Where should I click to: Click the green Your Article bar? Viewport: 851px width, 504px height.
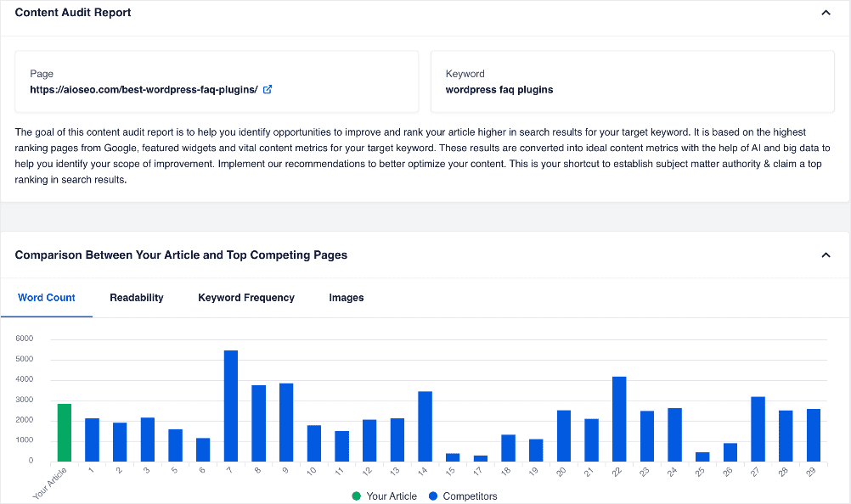(65, 433)
